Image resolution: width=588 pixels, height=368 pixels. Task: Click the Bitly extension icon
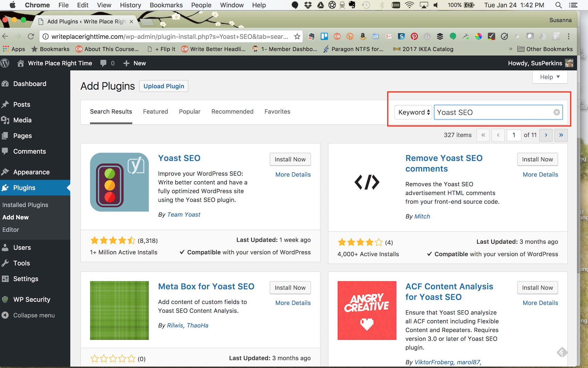click(x=350, y=36)
